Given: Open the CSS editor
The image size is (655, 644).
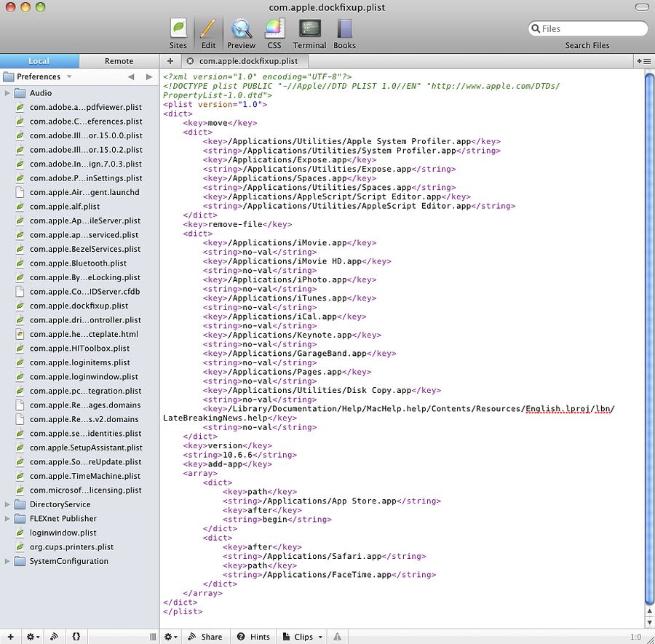Looking at the screenshot, I should [x=274, y=33].
